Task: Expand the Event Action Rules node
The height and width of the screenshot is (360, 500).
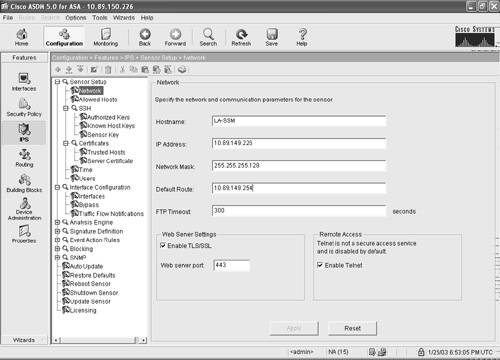Action: click(57, 240)
